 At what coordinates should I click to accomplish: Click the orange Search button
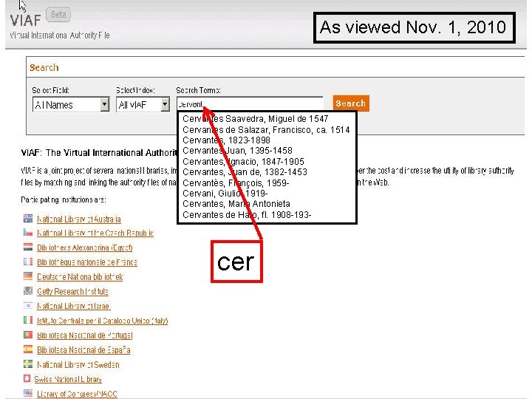point(351,103)
